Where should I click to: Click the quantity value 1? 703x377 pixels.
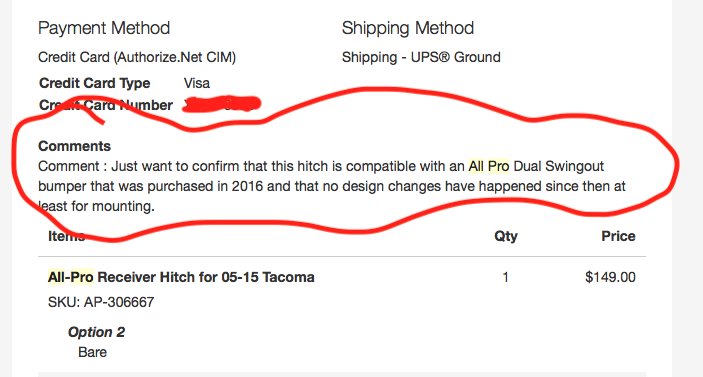[505, 277]
